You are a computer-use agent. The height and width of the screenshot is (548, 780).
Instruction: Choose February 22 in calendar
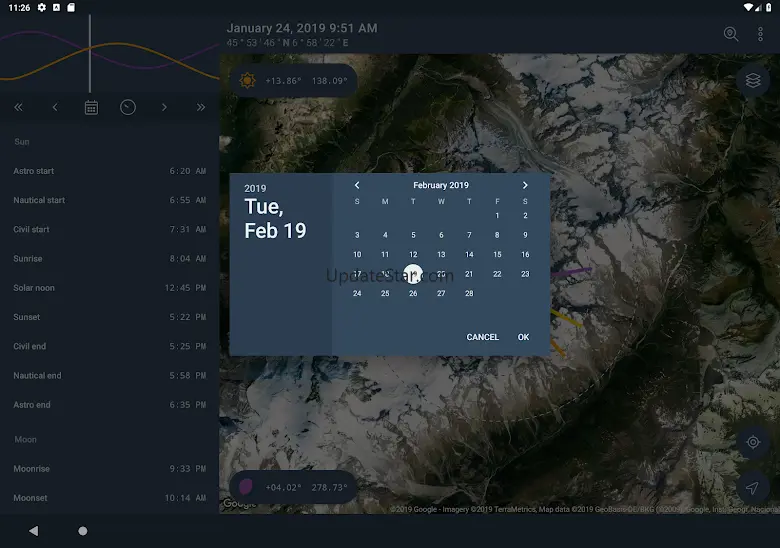click(497, 274)
